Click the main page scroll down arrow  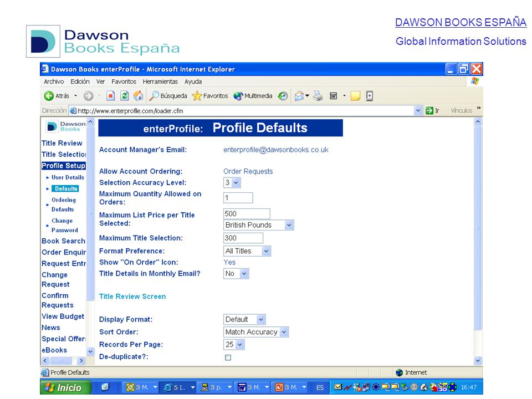click(x=478, y=360)
